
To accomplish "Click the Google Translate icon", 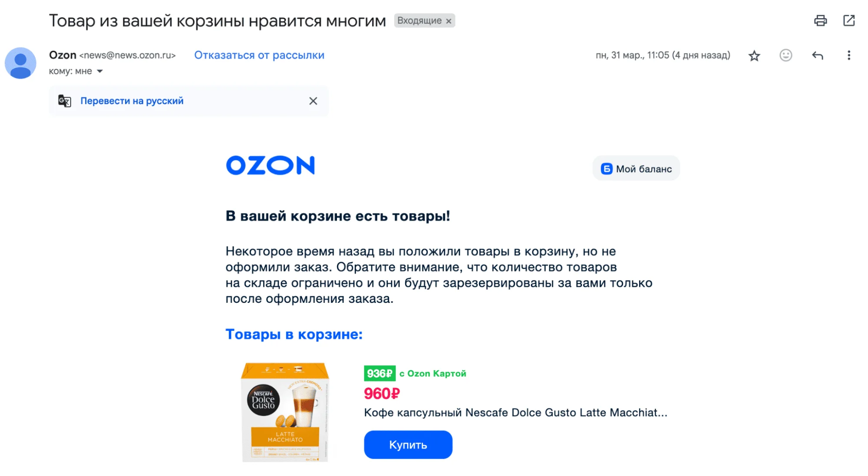I will 65,101.
